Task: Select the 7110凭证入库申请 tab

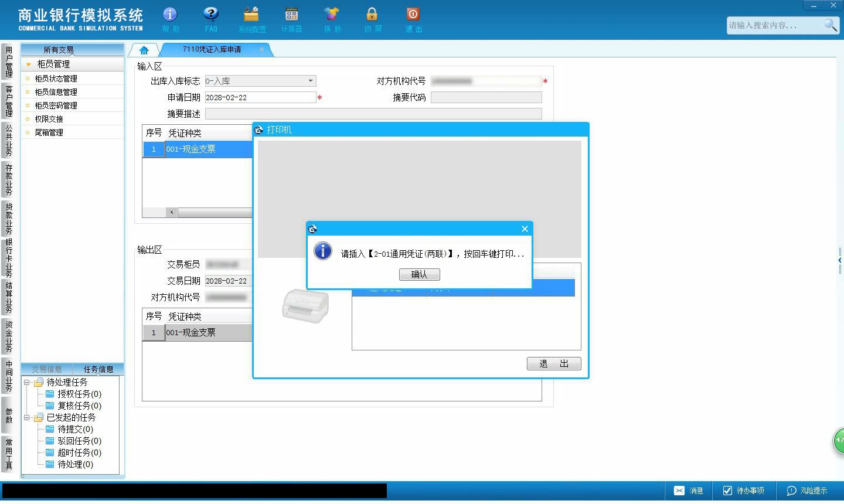Action: click(212, 50)
